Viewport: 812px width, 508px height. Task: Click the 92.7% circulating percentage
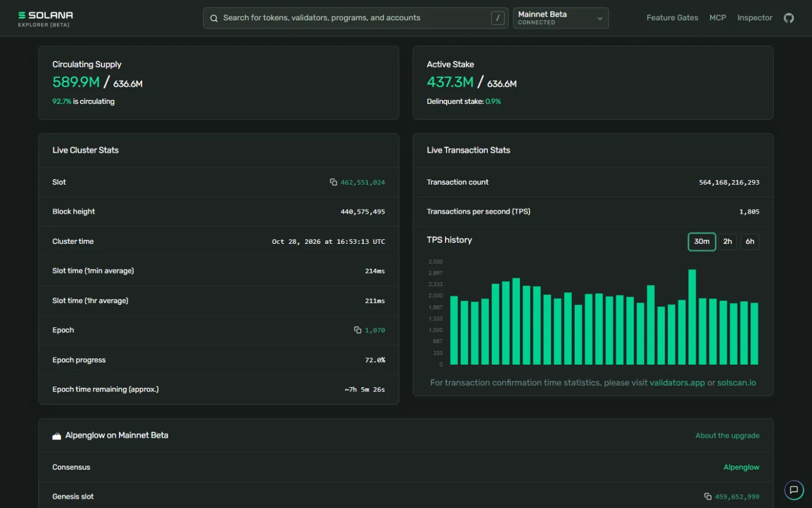pyautogui.click(x=61, y=102)
